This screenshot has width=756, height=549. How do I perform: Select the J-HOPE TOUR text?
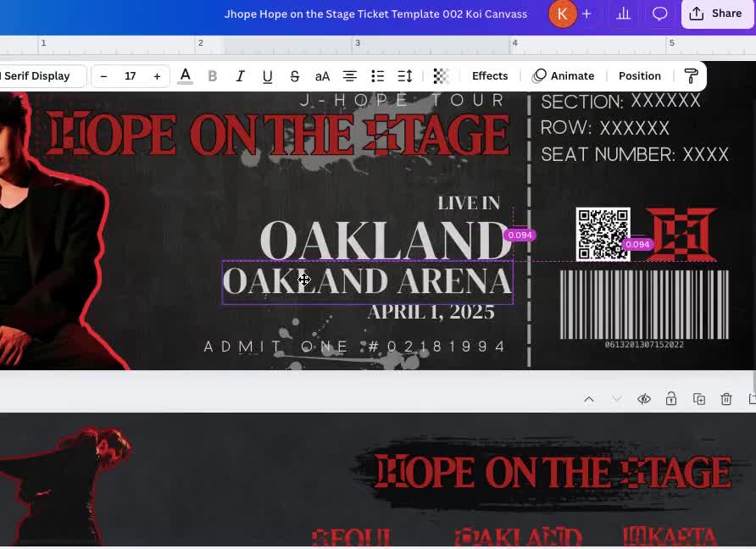coord(402,100)
